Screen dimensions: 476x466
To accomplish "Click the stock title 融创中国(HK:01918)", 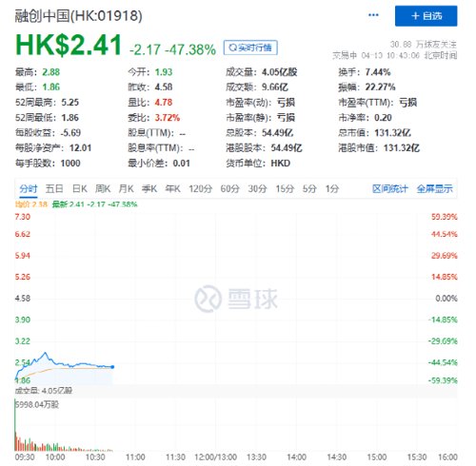I will [79, 16].
